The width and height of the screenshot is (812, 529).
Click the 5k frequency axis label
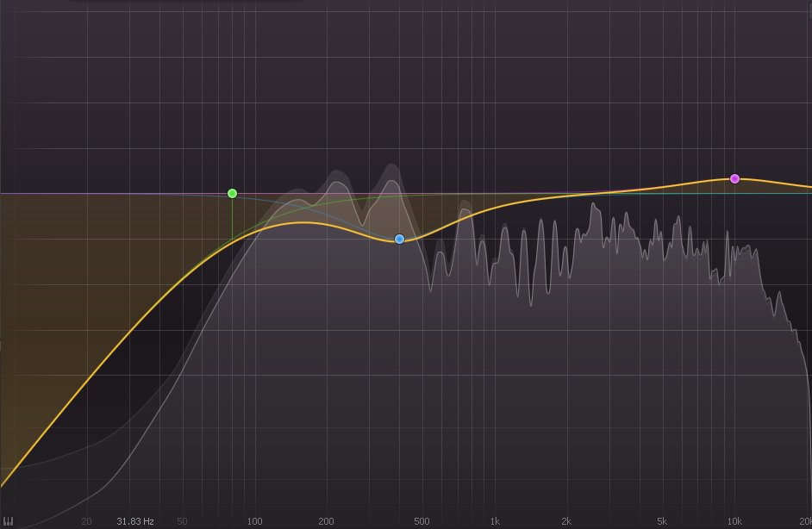pyautogui.click(x=662, y=521)
